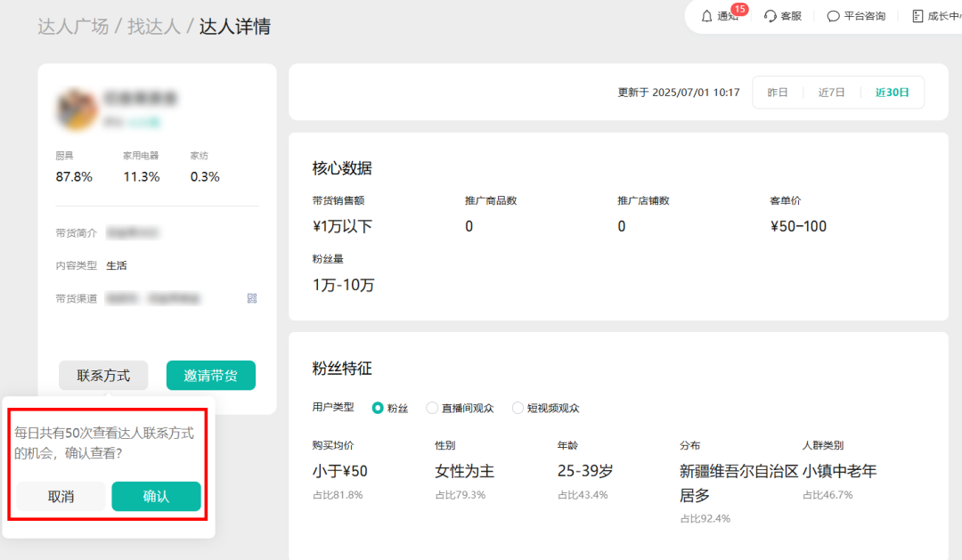Navigate to 找达人 in the breadcrumb
Image resolution: width=962 pixels, height=560 pixels.
[154, 27]
